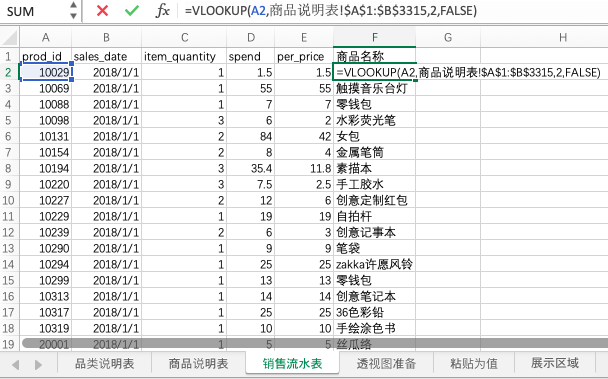Open the fx Insert Function dialog
608x379 pixels.
(x=162, y=10)
